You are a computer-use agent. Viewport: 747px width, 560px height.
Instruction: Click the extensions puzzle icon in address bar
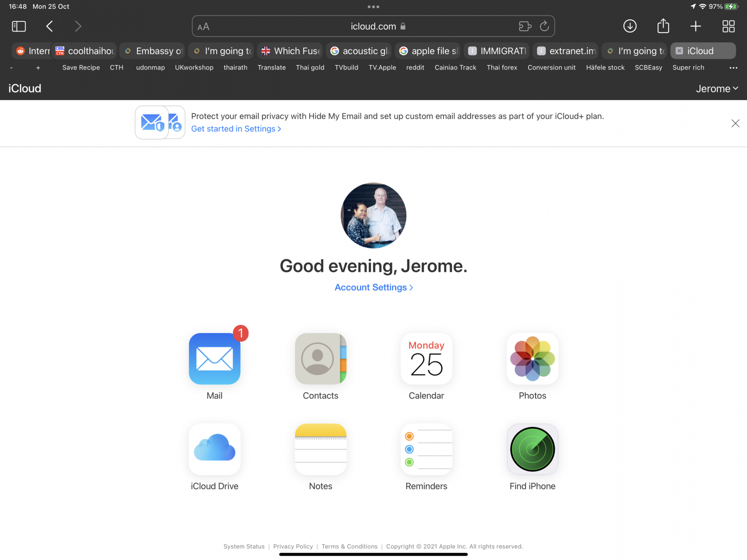[525, 26]
